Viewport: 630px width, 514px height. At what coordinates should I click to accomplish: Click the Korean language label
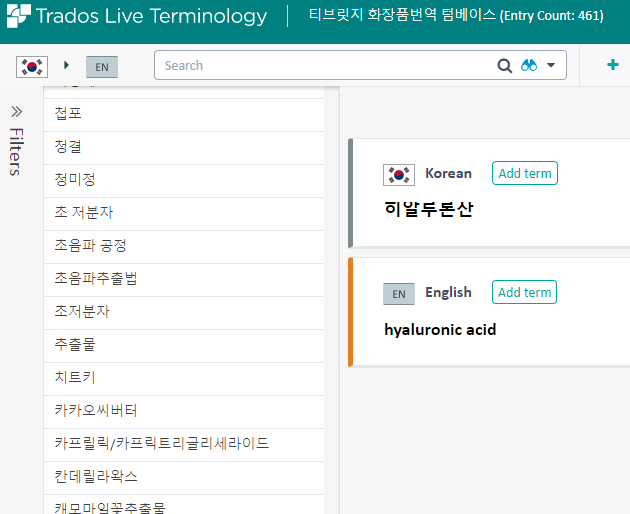(x=448, y=173)
